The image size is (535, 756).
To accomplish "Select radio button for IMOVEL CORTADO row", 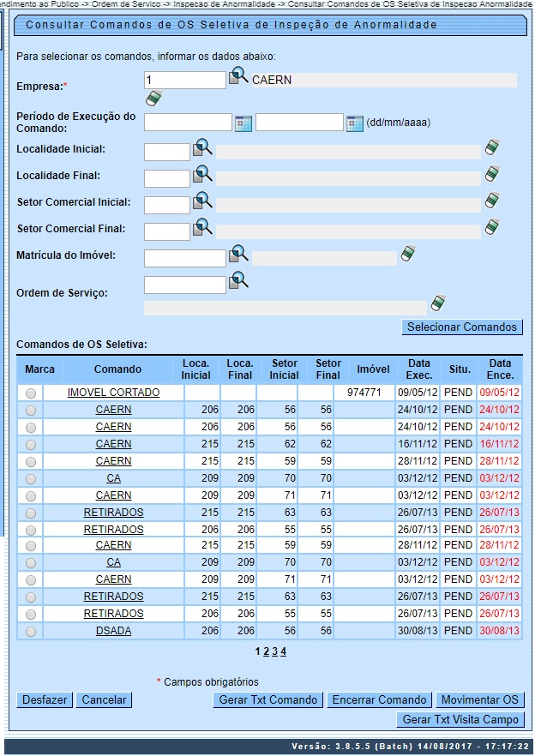I will pyautogui.click(x=32, y=393).
